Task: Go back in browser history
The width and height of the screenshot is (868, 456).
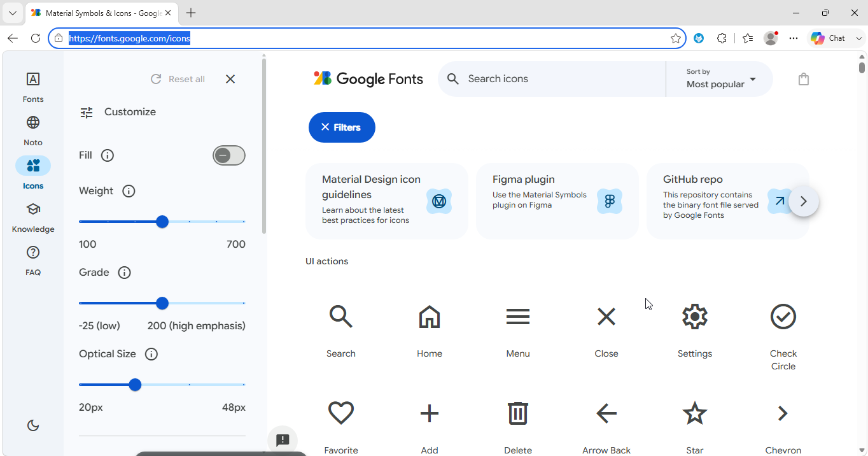Action: [x=13, y=38]
